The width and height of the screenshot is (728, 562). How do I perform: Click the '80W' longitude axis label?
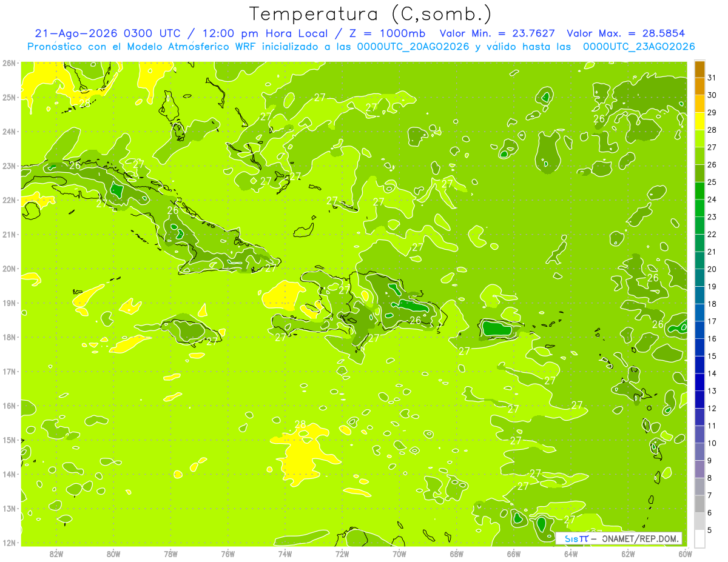click(x=113, y=553)
